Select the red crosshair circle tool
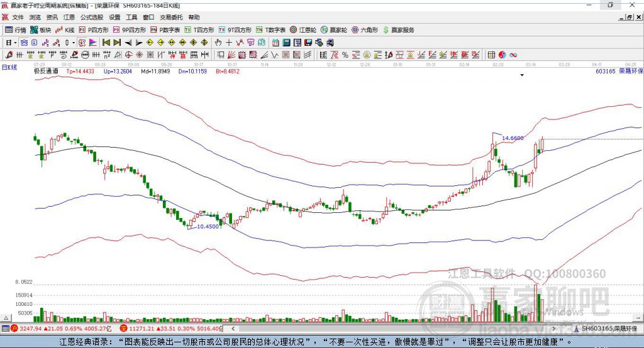644x348 pixels. [x=128, y=55]
